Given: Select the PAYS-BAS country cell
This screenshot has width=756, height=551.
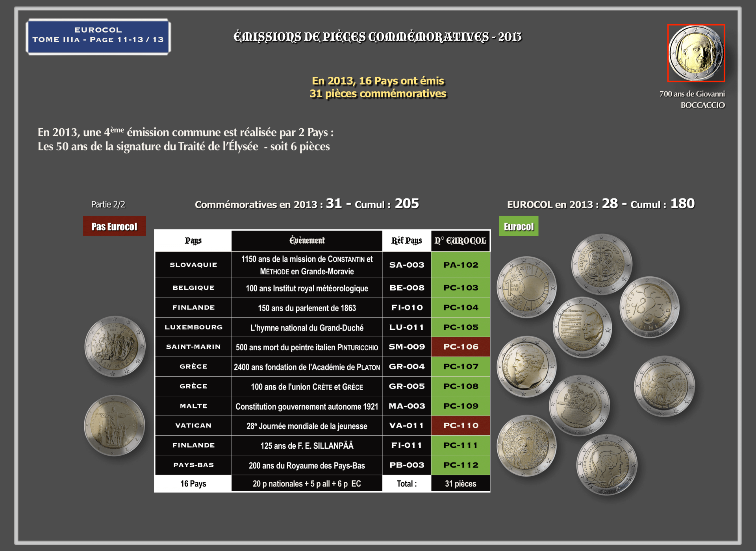Looking at the screenshot, I should click(x=193, y=465).
